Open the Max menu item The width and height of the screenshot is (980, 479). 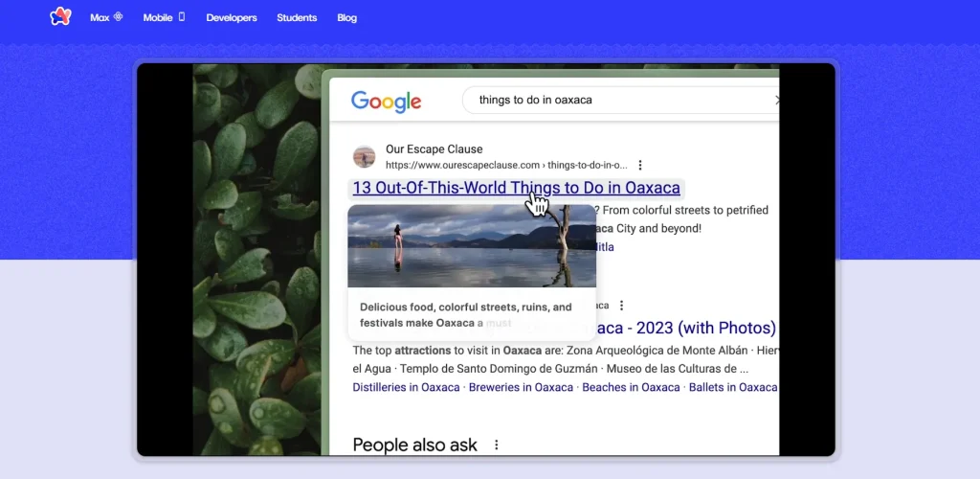click(106, 17)
